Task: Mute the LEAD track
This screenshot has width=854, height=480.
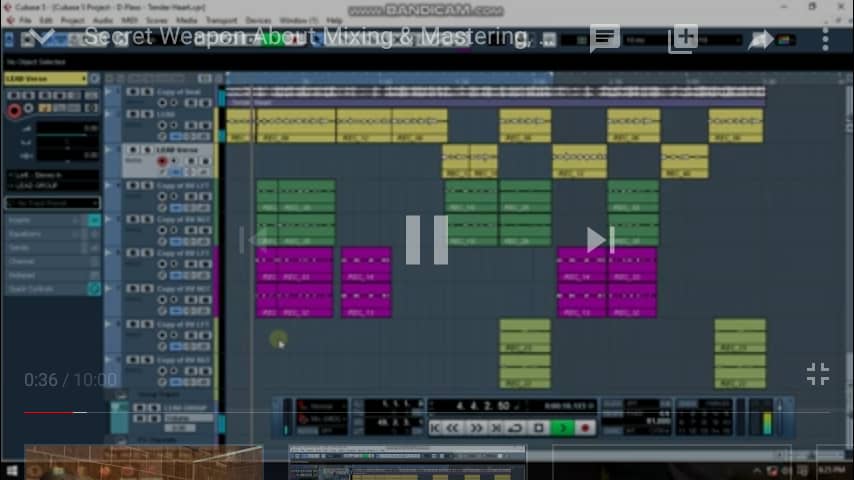Action: (132, 114)
